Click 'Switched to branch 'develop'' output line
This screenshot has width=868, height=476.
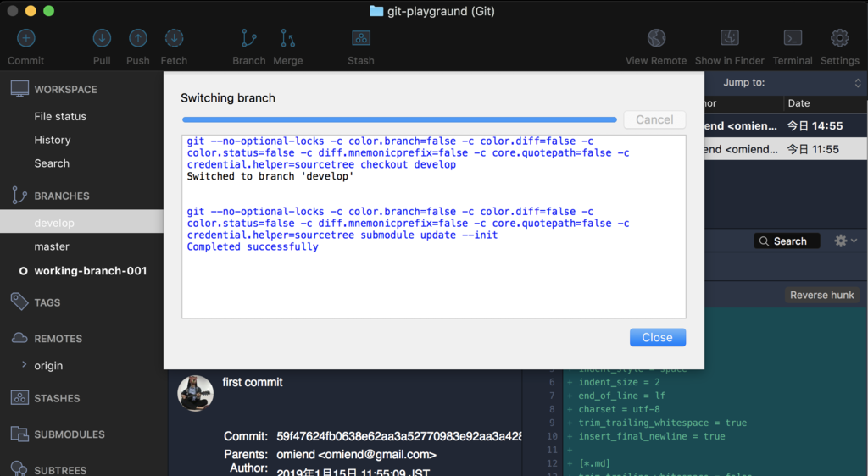point(270,176)
